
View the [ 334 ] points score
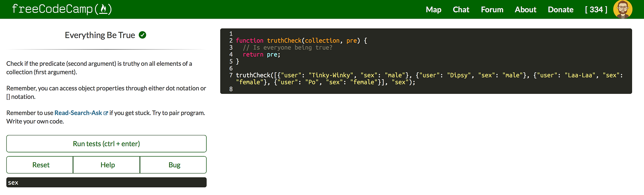[596, 10]
